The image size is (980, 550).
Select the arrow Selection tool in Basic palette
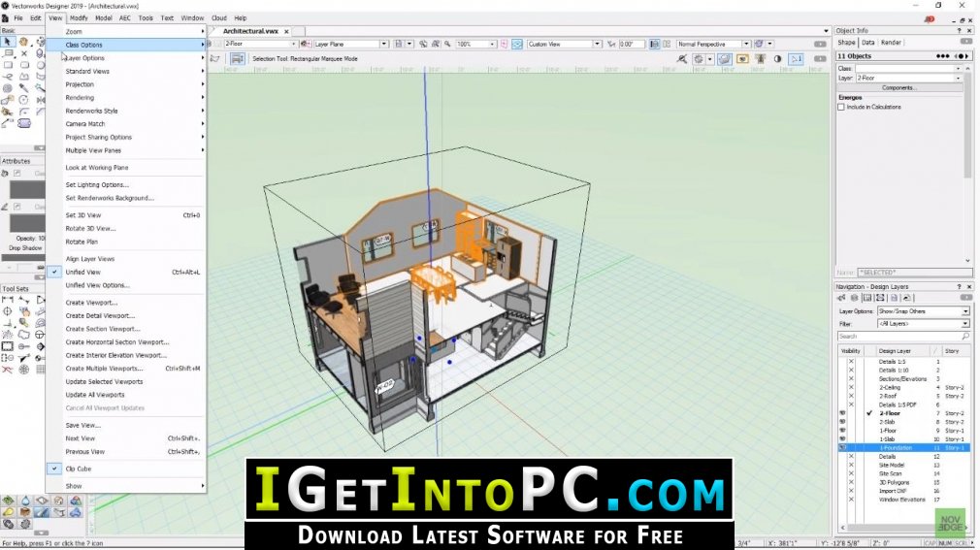[7, 42]
